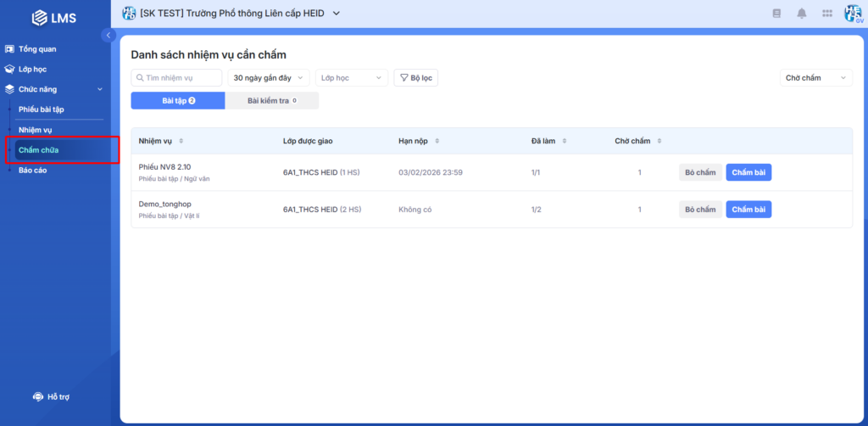This screenshot has width=868, height=426.
Task: Expand the school selector dropdown
Action: [x=336, y=13]
